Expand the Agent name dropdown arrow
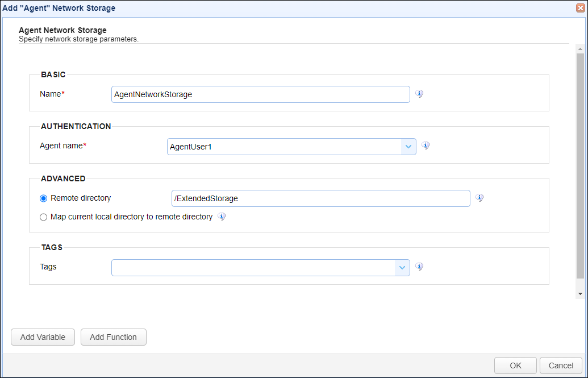588x378 pixels. (408, 147)
